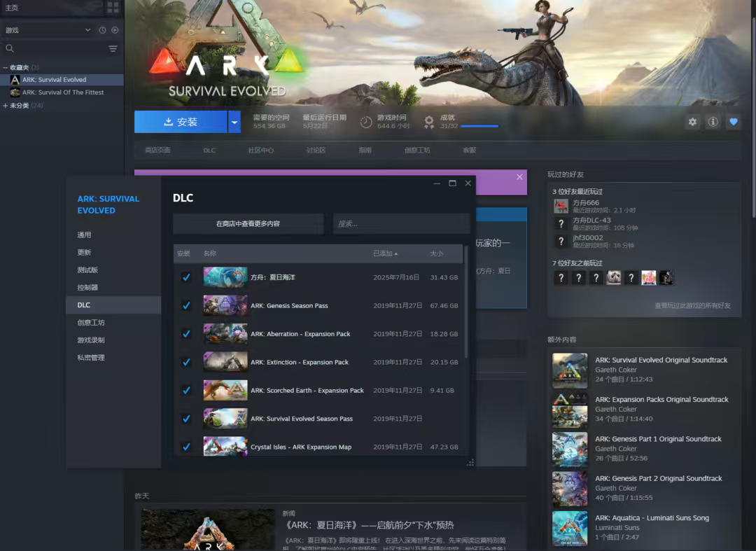
Task: Go to the 社区中心 tab
Action: pyautogui.click(x=261, y=151)
